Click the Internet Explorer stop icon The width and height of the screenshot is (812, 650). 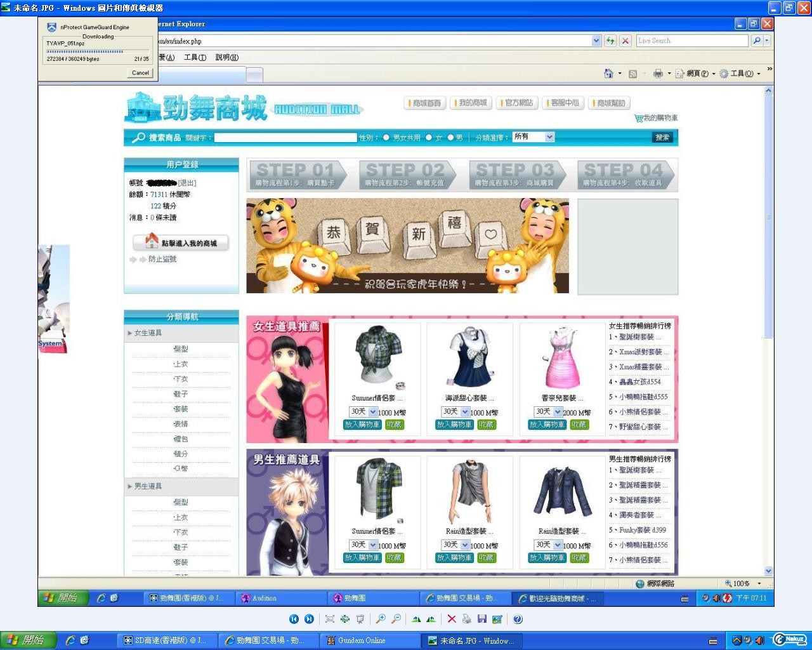tap(625, 41)
